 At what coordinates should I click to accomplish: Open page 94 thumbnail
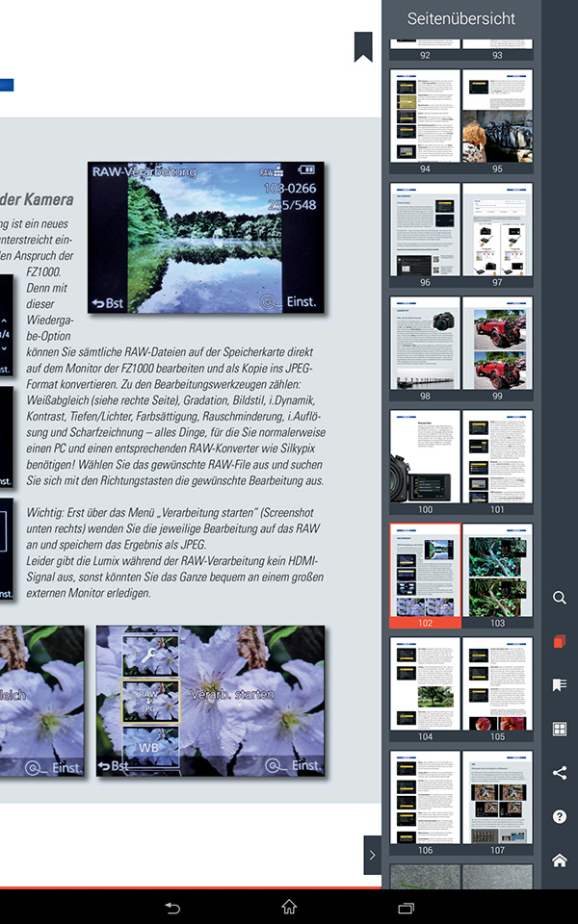click(x=425, y=121)
